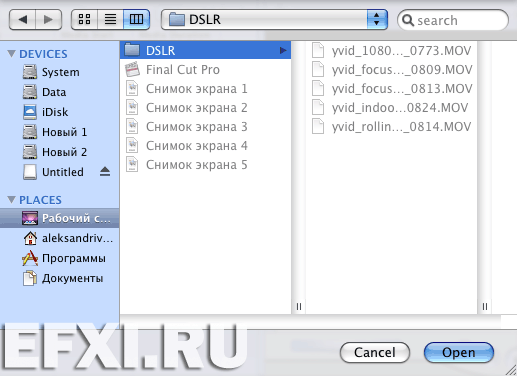517x376 pixels.
Task: Click the Open button
Action: (459, 352)
